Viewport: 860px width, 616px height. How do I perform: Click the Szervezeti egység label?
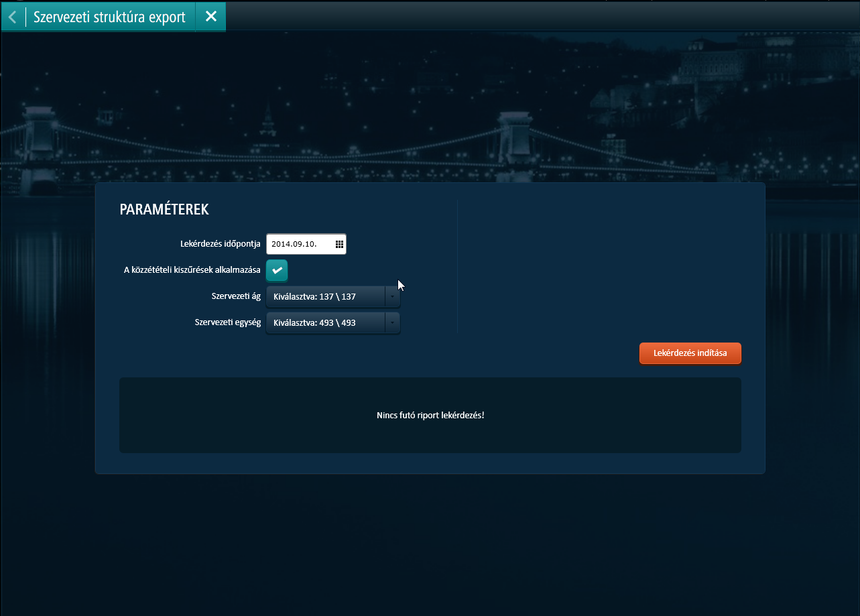228,322
